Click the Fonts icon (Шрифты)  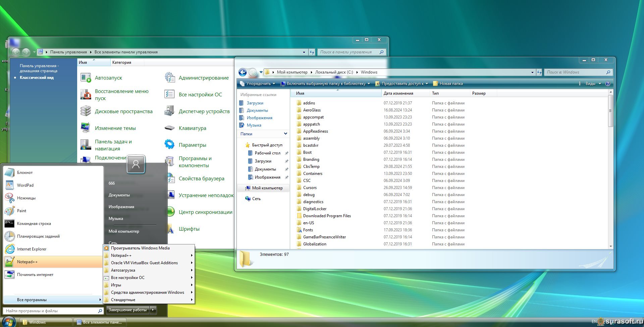170,229
